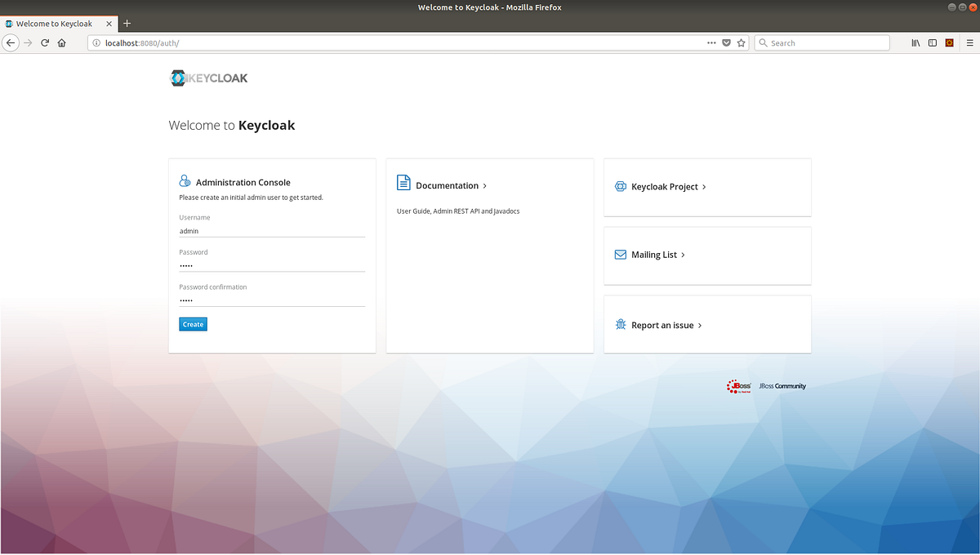This screenshot has width=980, height=555.
Task: Open the Firefox hamburger menu
Action: tap(969, 42)
